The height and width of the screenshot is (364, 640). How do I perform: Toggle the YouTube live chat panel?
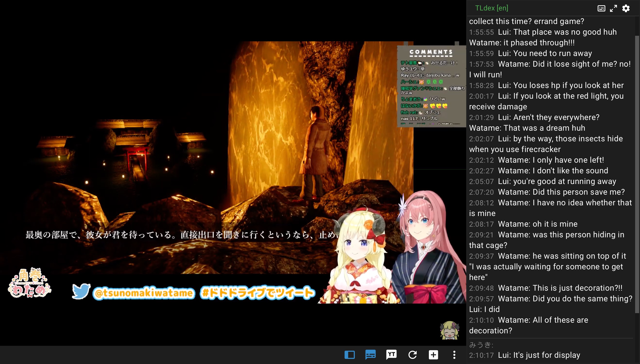pyautogui.click(x=391, y=354)
